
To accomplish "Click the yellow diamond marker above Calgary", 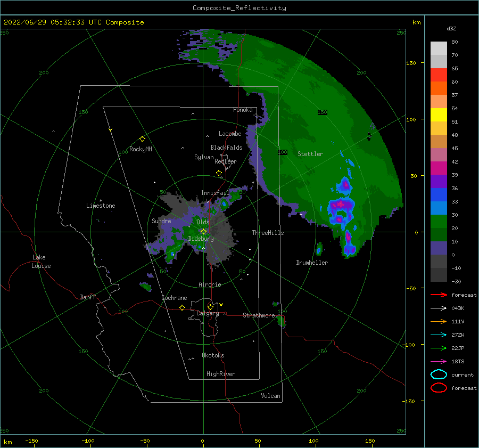I will (210, 307).
